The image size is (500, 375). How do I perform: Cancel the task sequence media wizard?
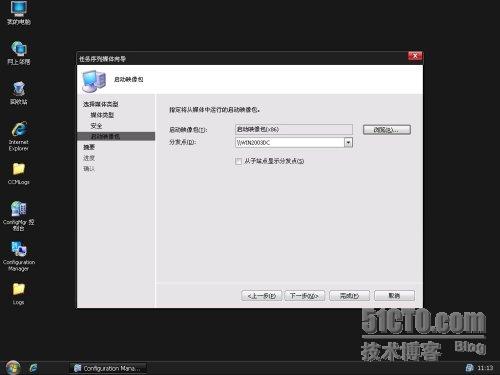pyautogui.click(x=394, y=296)
